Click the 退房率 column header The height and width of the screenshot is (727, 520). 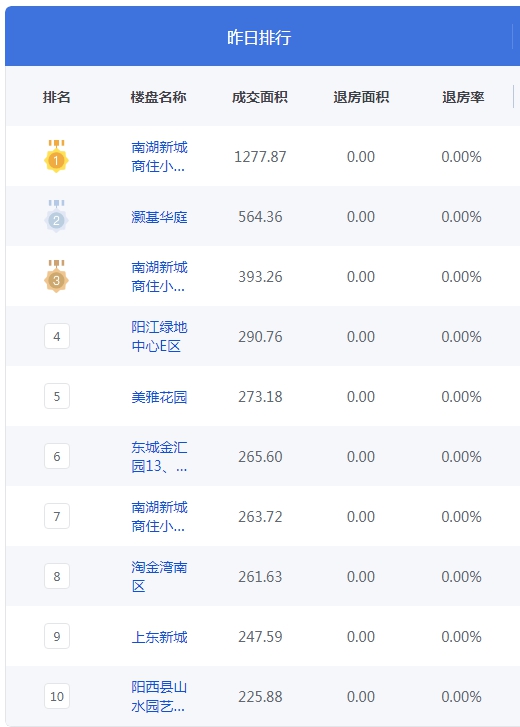(x=463, y=97)
